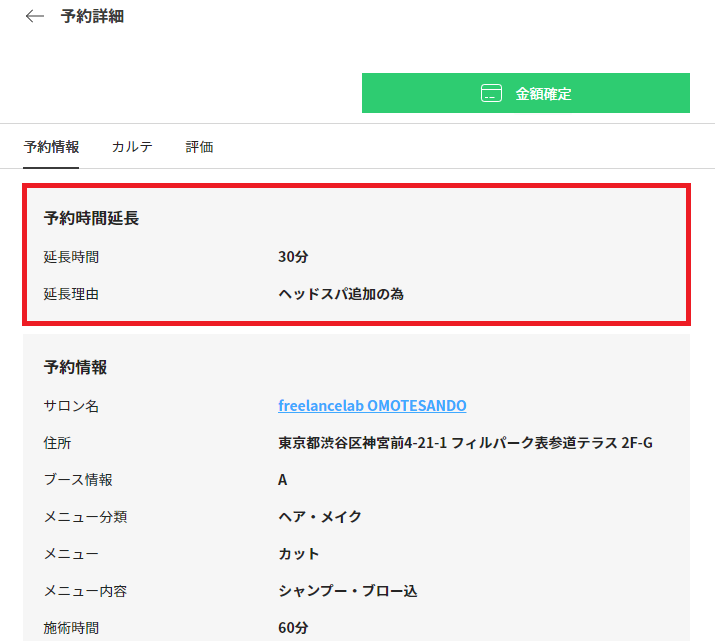The width and height of the screenshot is (715, 641).
Task: Click the カット menu value
Action: (299, 554)
